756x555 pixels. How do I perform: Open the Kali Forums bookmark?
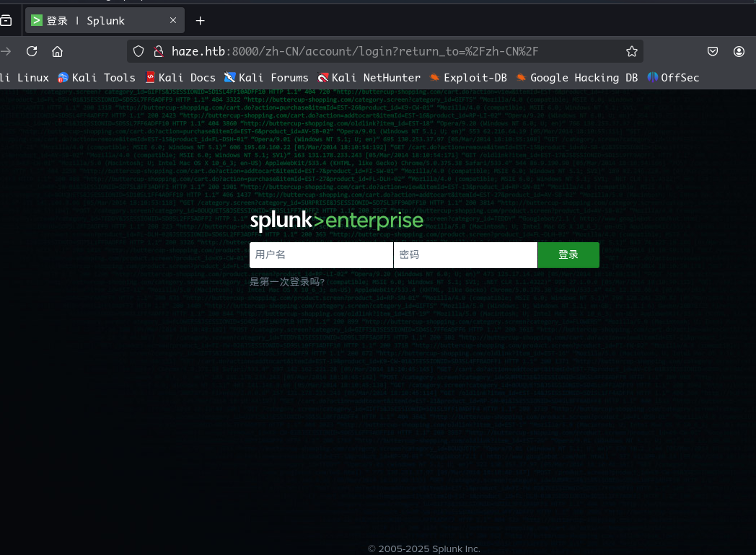click(x=267, y=78)
